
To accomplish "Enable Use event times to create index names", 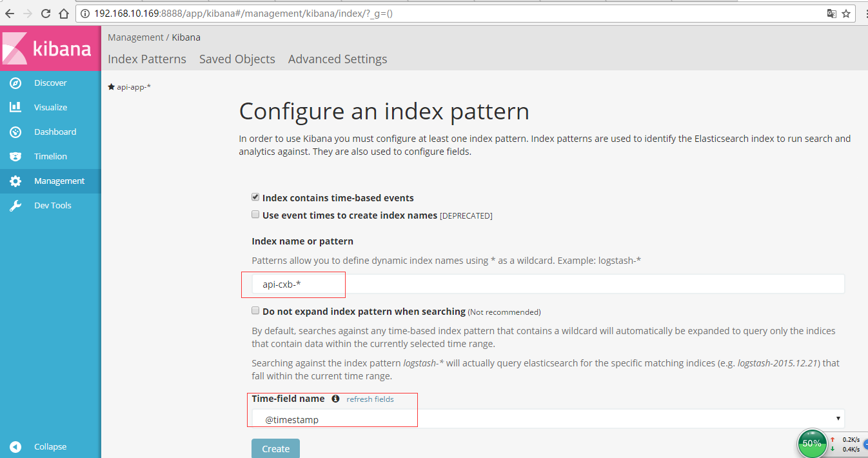I will (x=255, y=215).
